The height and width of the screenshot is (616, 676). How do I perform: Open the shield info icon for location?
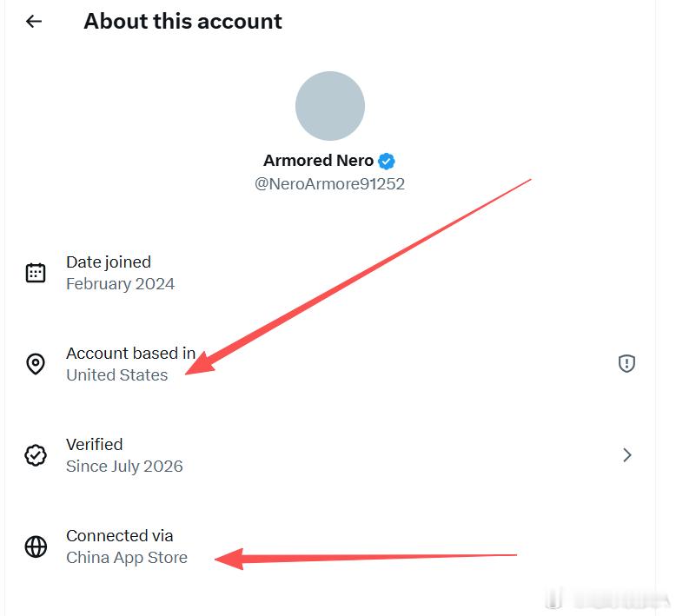pos(626,363)
